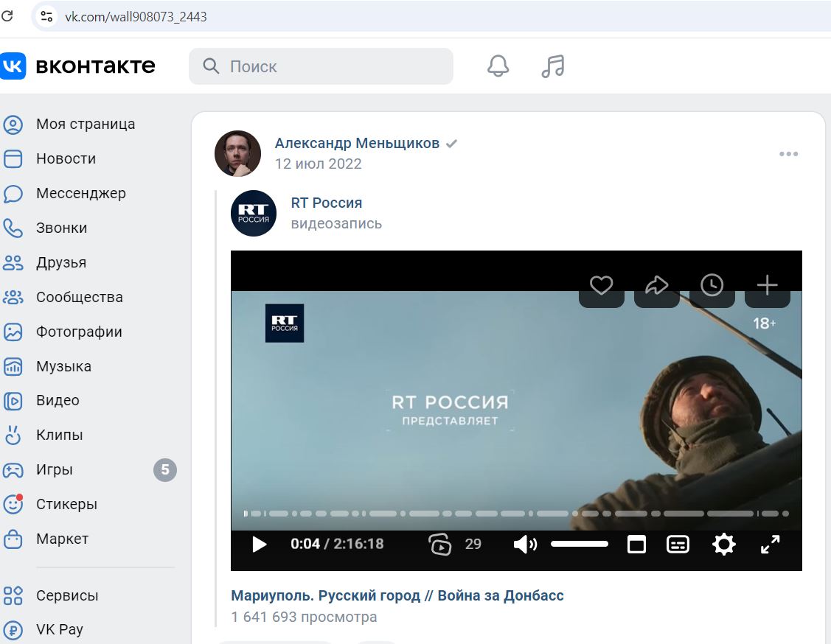
Task: Click the Игры gamepad icon
Action: coord(13,470)
